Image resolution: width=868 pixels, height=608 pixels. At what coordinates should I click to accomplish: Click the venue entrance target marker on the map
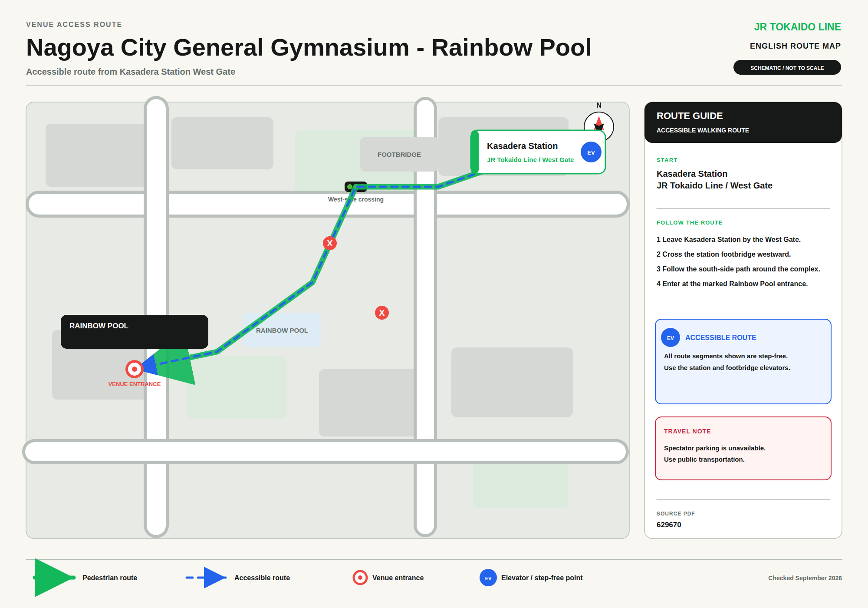point(135,369)
